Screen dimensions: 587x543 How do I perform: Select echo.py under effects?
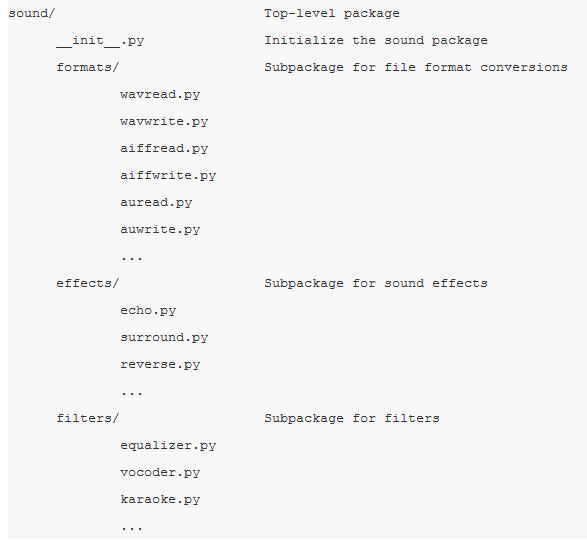(148, 310)
